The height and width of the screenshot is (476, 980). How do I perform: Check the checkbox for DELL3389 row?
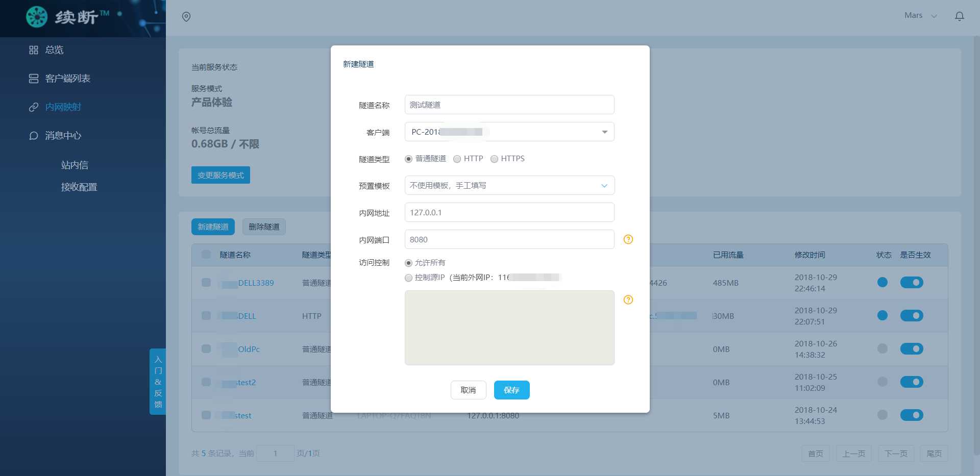[x=206, y=282]
